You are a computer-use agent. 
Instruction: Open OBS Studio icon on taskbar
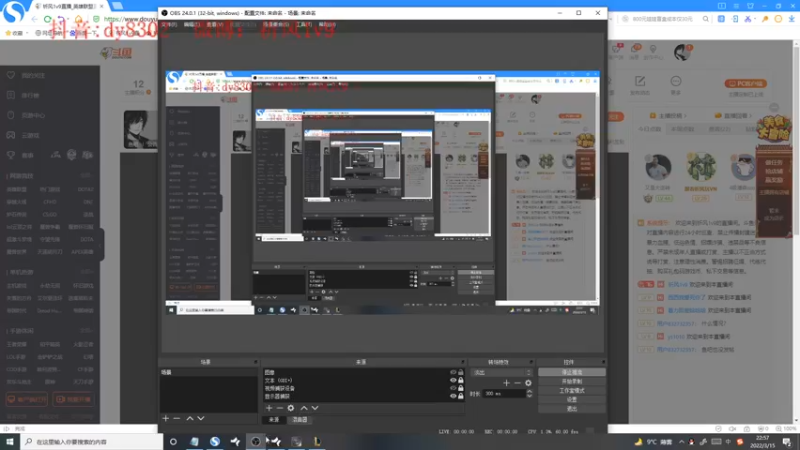pyautogui.click(x=256, y=442)
